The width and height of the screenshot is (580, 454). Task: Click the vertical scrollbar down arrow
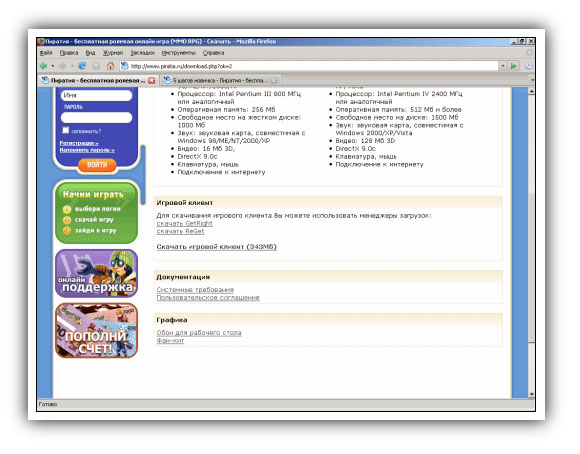[532, 394]
